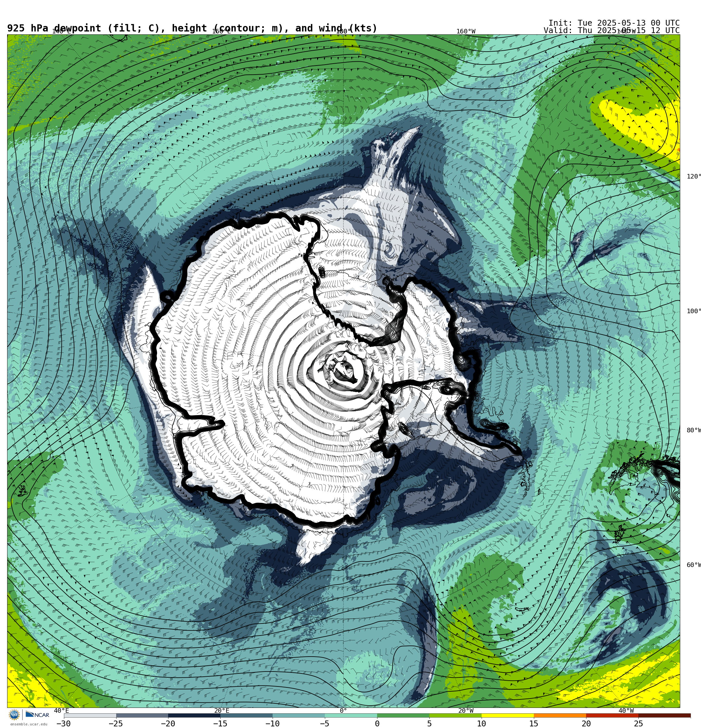Click the '-30' colorbar tick label

(x=64, y=723)
